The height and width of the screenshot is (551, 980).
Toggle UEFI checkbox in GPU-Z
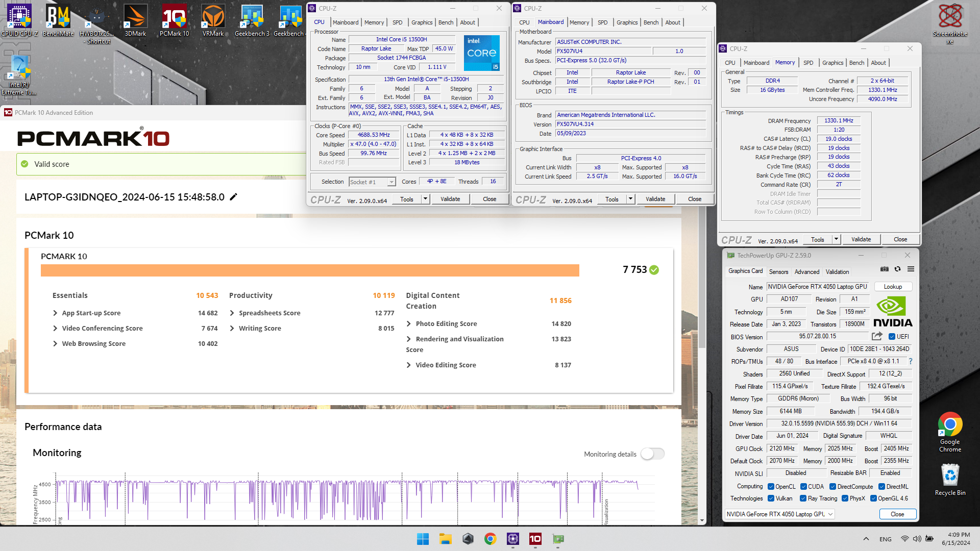[x=892, y=336]
